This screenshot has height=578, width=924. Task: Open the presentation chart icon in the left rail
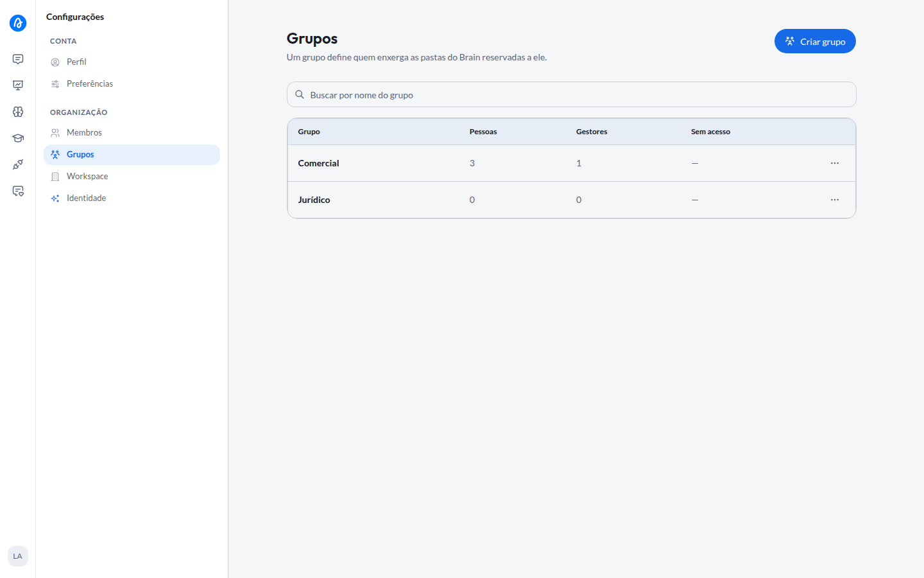pyautogui.click(x=18, y=85)
